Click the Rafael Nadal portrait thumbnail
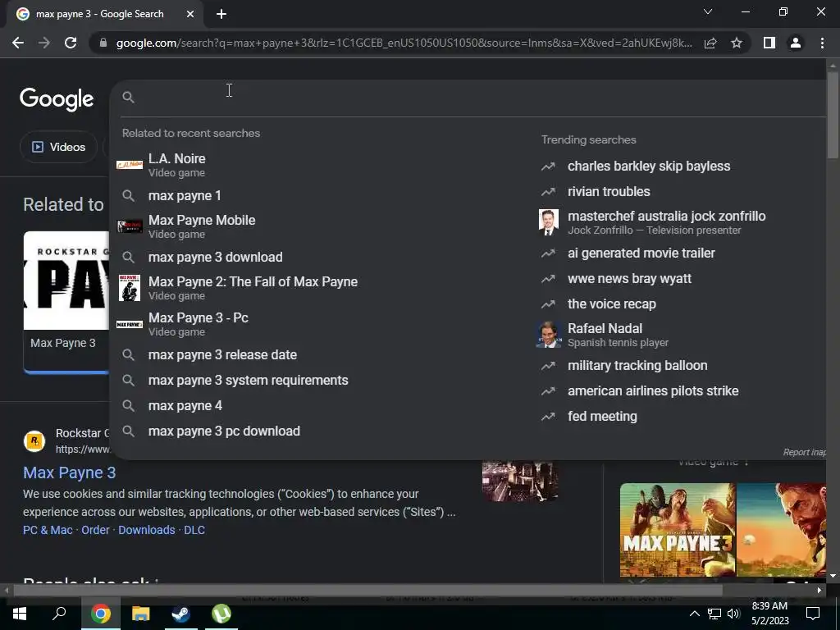The image size is (840, 630). pos(548,335)
